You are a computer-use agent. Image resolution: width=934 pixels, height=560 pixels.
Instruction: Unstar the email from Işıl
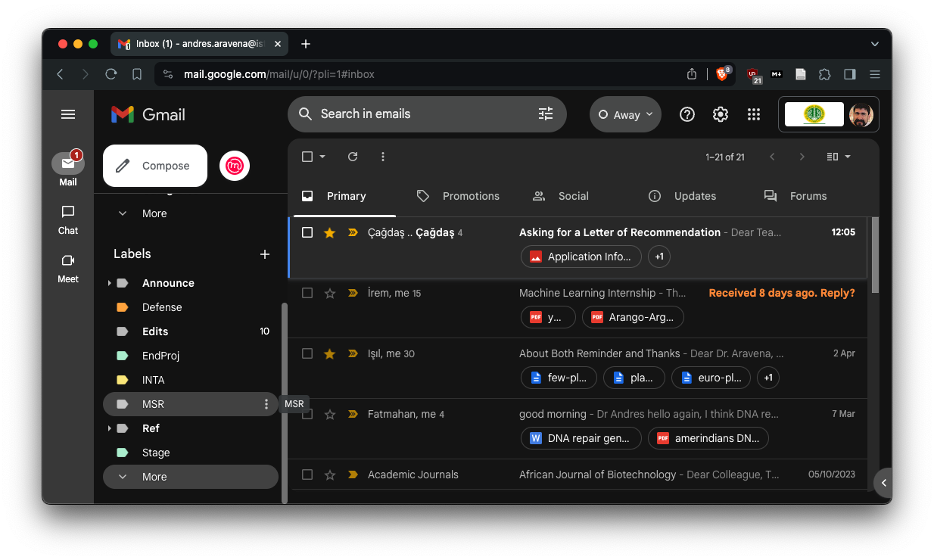(x=329, y=353)
